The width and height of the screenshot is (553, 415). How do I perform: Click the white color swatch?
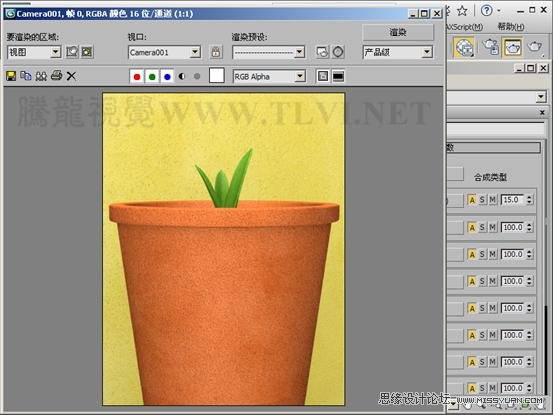217,76
